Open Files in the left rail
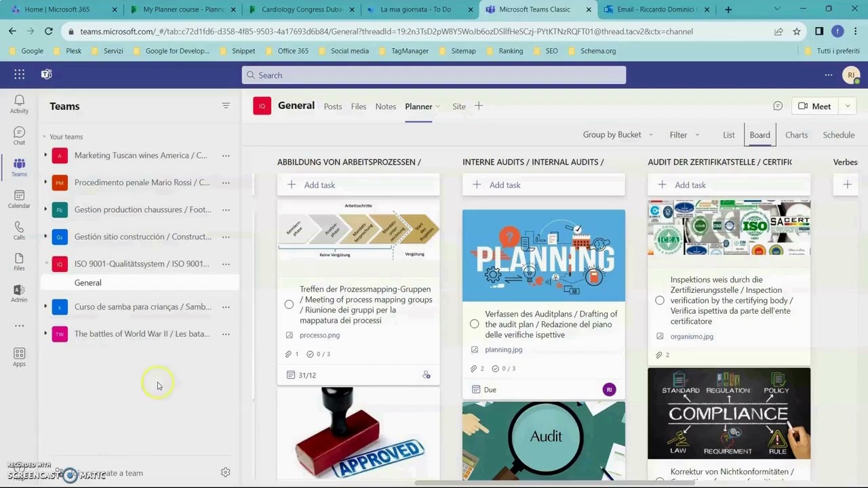 19,262
